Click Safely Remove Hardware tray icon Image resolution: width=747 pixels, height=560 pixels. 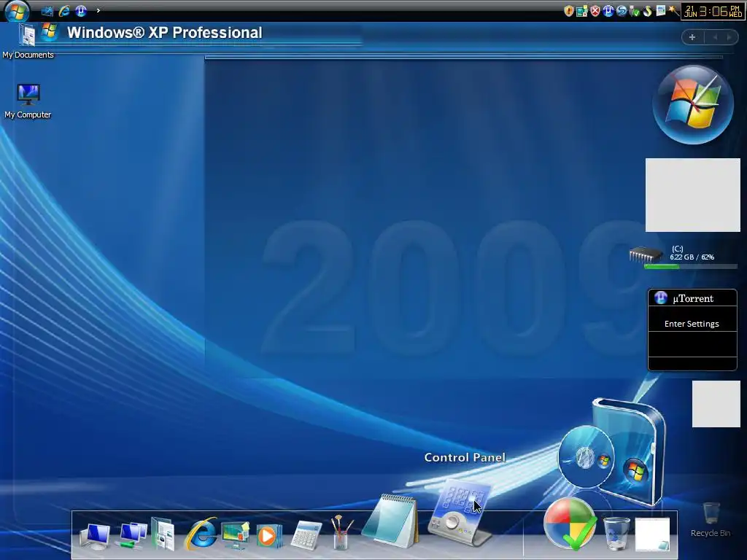click(634, 11)
